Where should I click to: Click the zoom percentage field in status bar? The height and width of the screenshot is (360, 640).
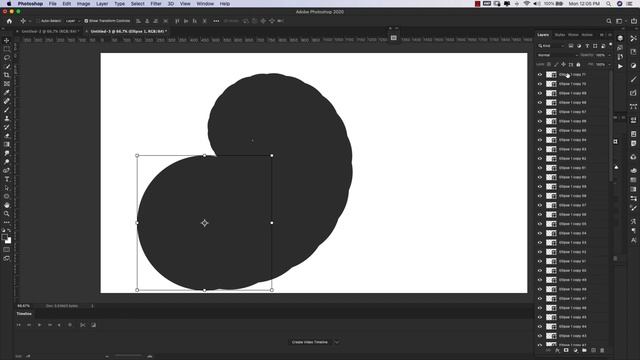click(x=24, y=306)
